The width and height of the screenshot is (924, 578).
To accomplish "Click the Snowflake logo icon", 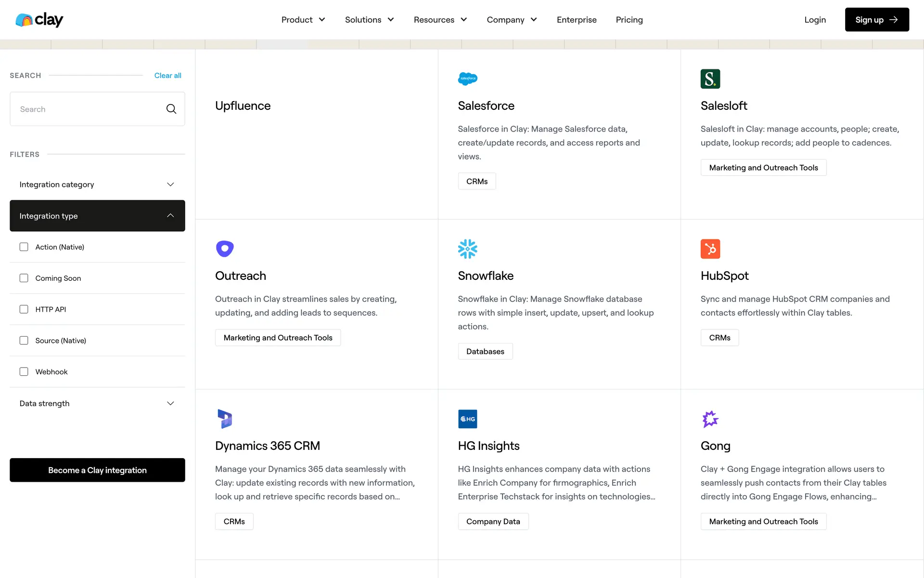I will [x=467, y=249].
